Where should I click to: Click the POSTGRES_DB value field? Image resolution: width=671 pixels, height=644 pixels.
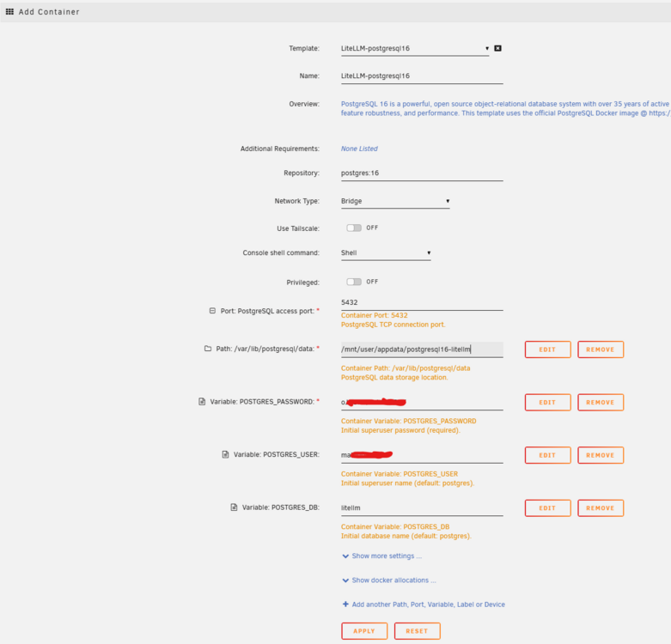click(x=422, y=508)
